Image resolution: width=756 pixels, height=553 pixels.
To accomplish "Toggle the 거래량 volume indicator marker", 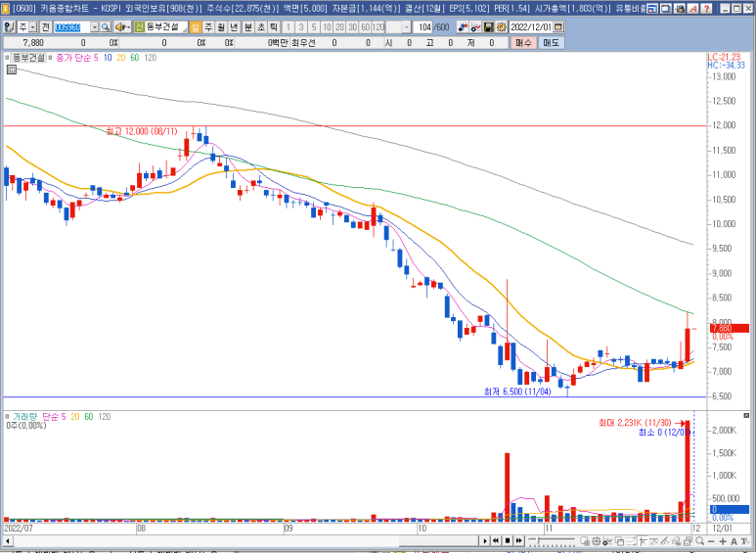I will tap(7, 417).
